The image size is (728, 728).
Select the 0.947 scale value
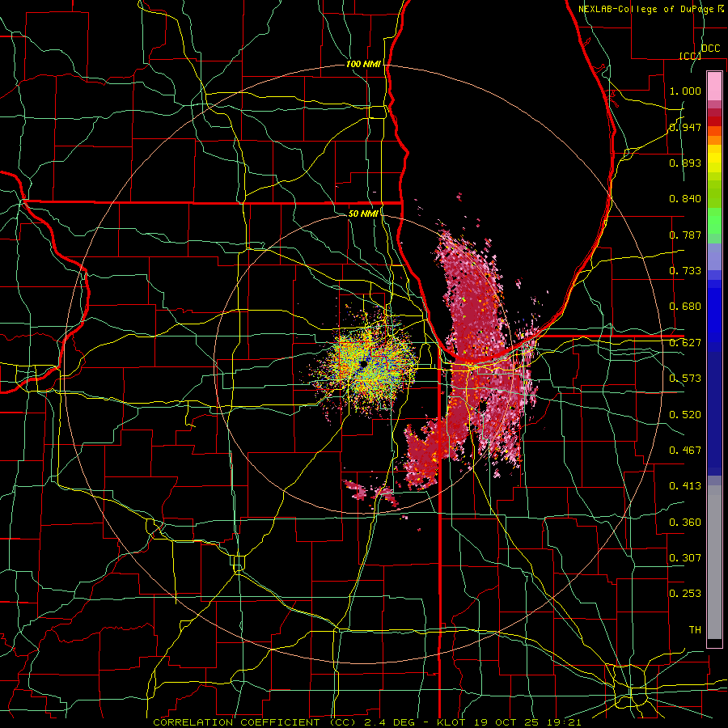coord(685,127)
